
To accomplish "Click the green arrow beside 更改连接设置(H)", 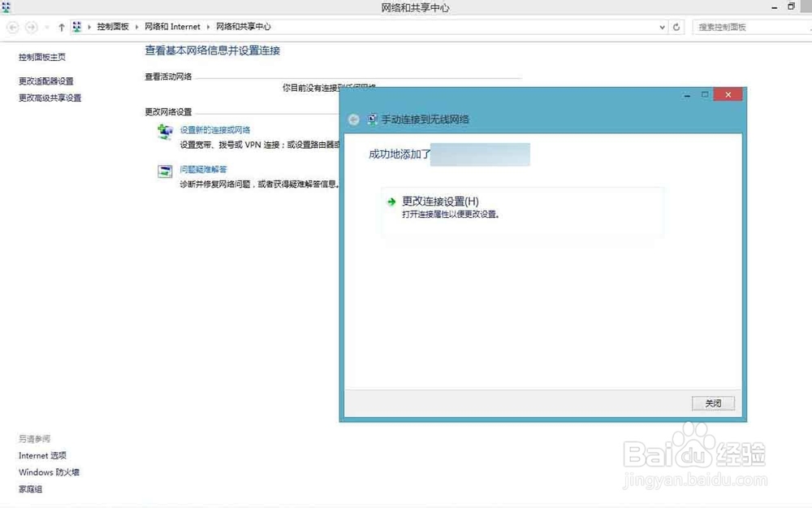I will tap(391, 202).
